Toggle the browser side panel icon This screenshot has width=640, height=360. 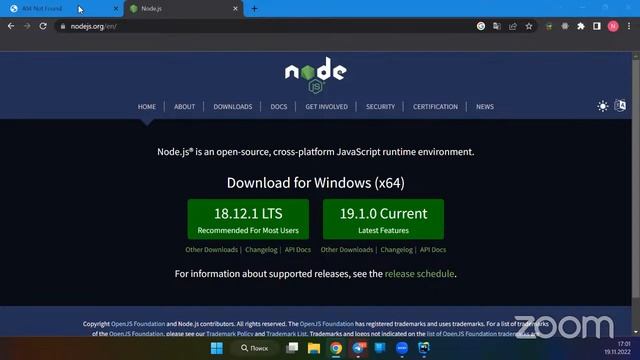pos(597,26)
